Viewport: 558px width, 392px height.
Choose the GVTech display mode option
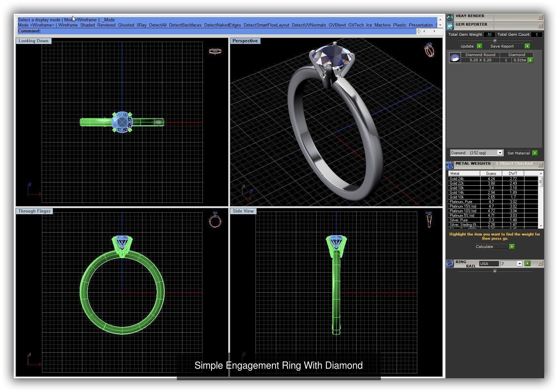(356, 25)
